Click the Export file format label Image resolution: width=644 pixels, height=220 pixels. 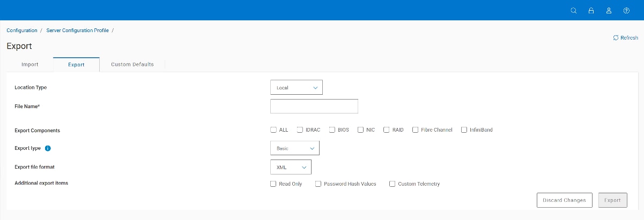(35, 167)
